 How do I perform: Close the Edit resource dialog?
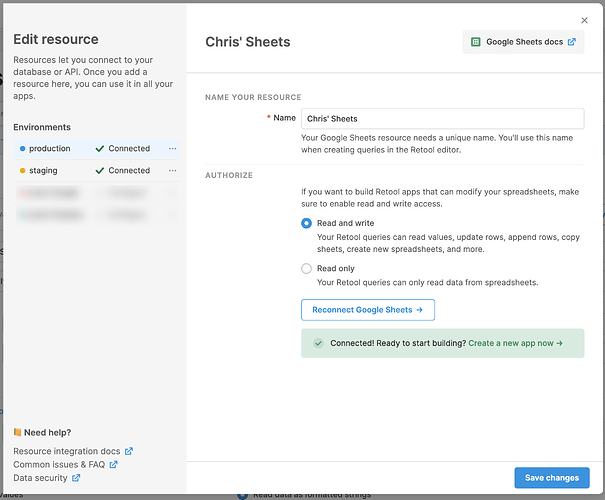584,20
